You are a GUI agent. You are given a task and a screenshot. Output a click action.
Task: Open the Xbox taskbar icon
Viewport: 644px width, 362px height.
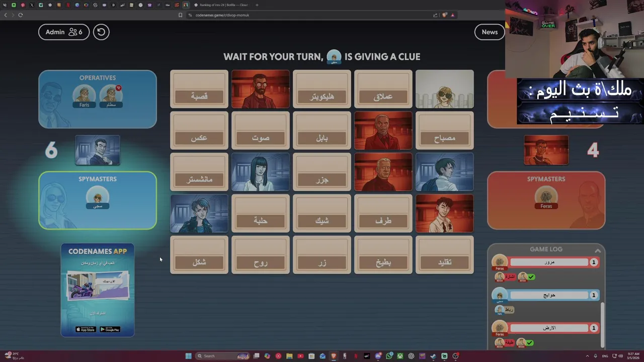400,356
